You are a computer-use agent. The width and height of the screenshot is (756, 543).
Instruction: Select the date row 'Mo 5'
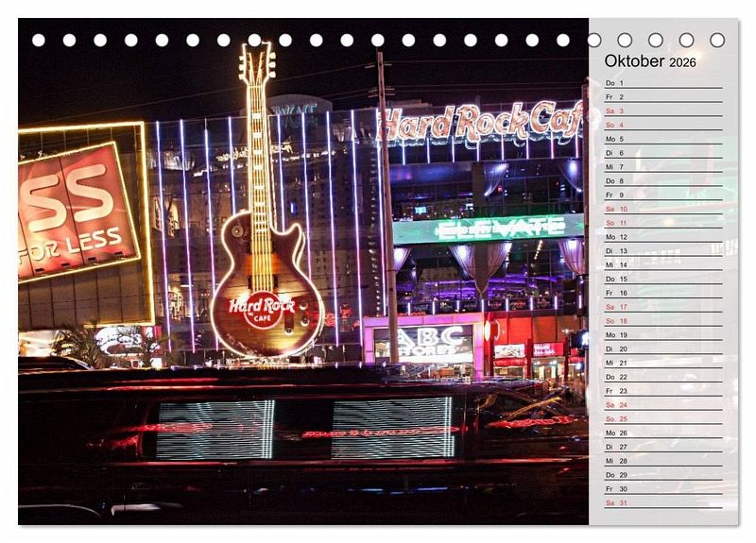[663, 139]
